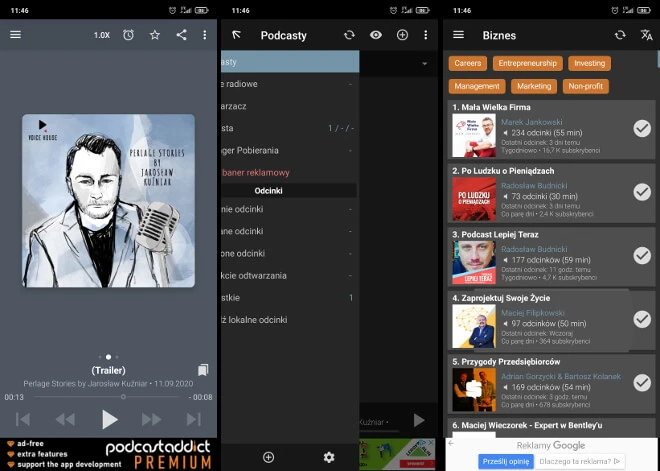660x471 pixels.
Task: Fast forward the episode
Action: 151,419
